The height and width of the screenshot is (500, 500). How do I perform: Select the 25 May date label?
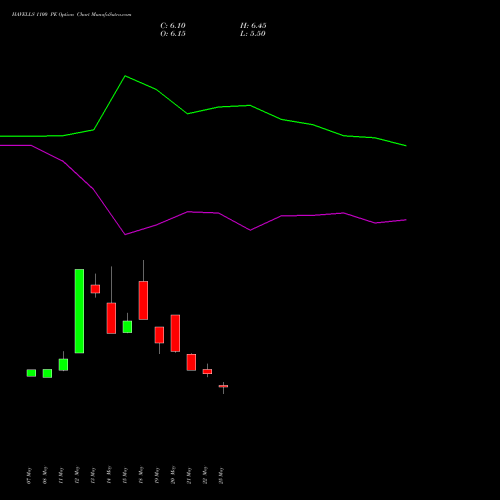[221, 476]
